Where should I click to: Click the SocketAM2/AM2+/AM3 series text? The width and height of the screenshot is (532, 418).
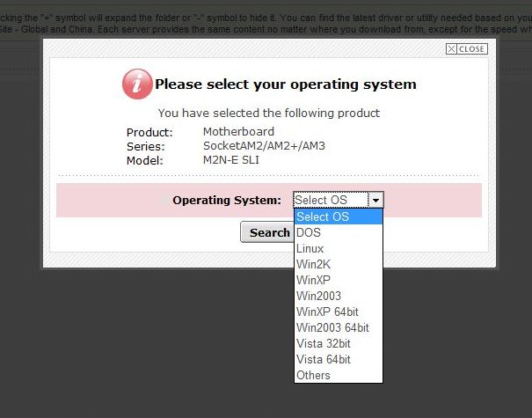coord(264,146)
